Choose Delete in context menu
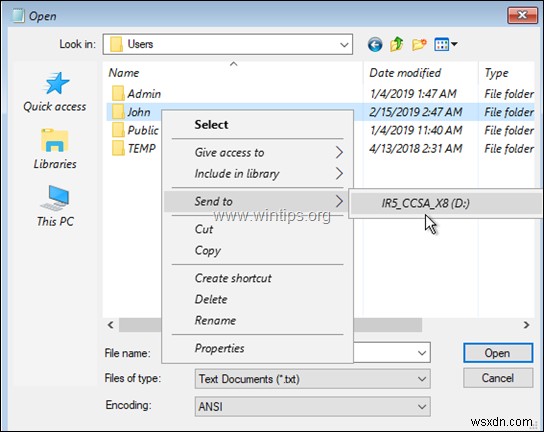 [257, 299]
